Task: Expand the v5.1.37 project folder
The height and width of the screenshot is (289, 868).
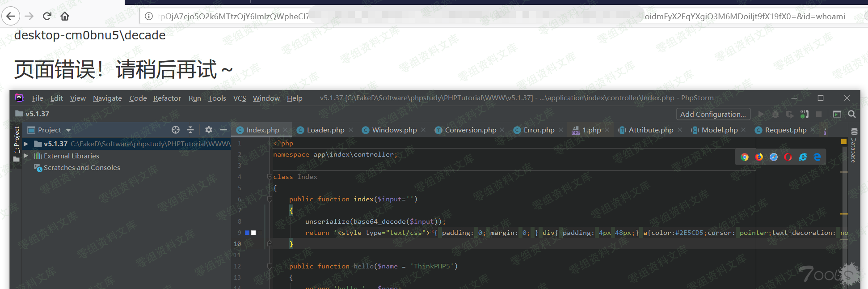Action: pos(26,144)
